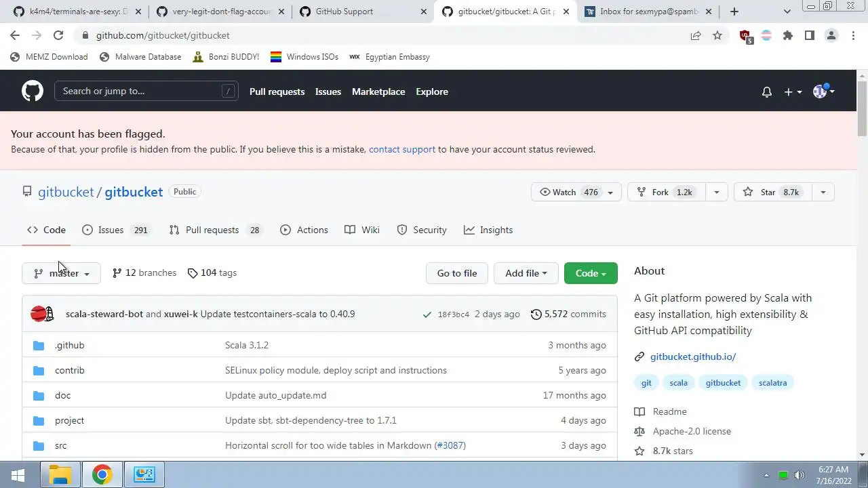
Task: Toggle the Chrome side panel icon
Action: 810,35
